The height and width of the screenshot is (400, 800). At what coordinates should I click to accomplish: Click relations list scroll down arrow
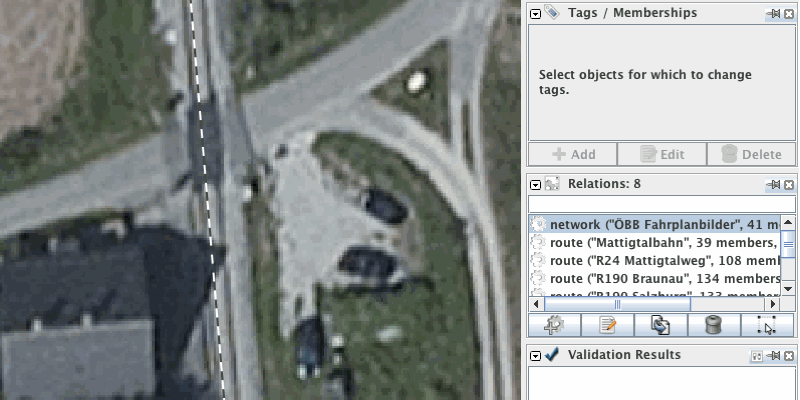[x=788, y=289]
